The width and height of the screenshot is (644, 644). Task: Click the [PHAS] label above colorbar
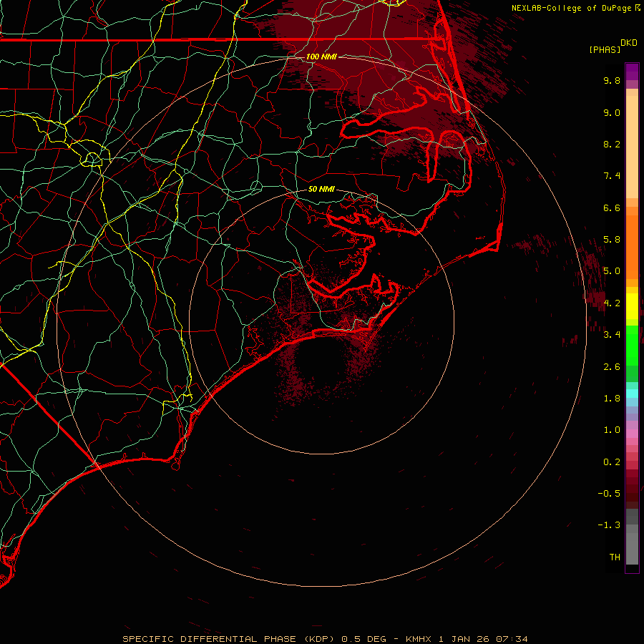coord(605,49)
